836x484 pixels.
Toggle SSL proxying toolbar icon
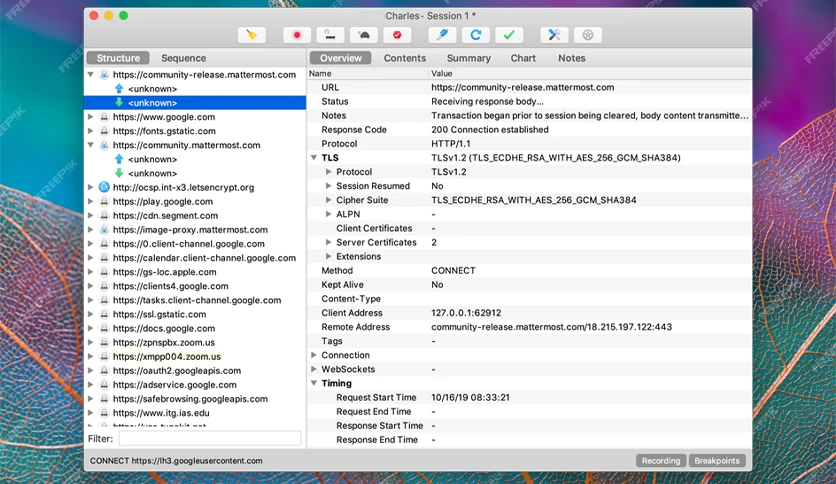330,35
